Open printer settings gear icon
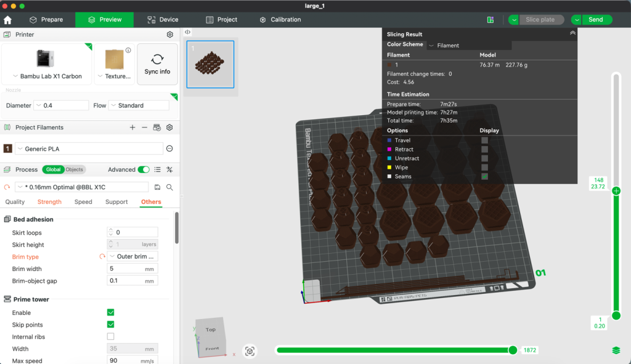This screenshot has width=631, height=364. tap(170, 34)
